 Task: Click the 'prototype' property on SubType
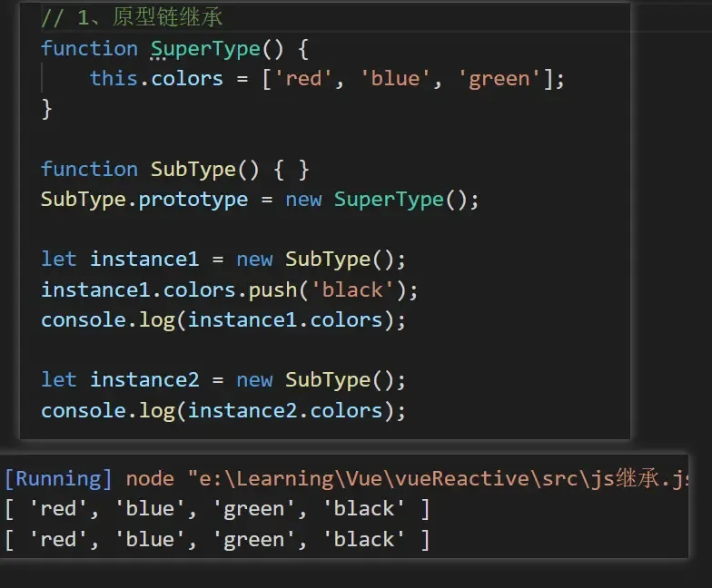[193, 199]
